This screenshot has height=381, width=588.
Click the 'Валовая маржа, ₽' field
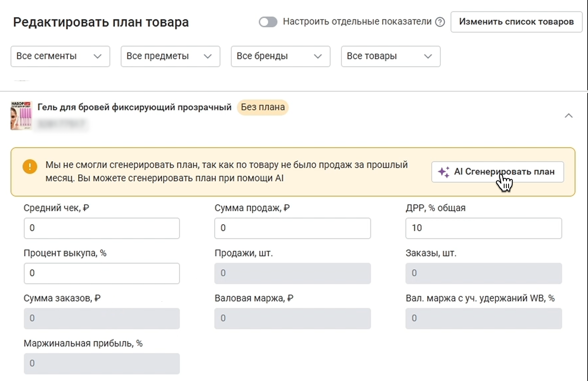click(x=292, y=319)
